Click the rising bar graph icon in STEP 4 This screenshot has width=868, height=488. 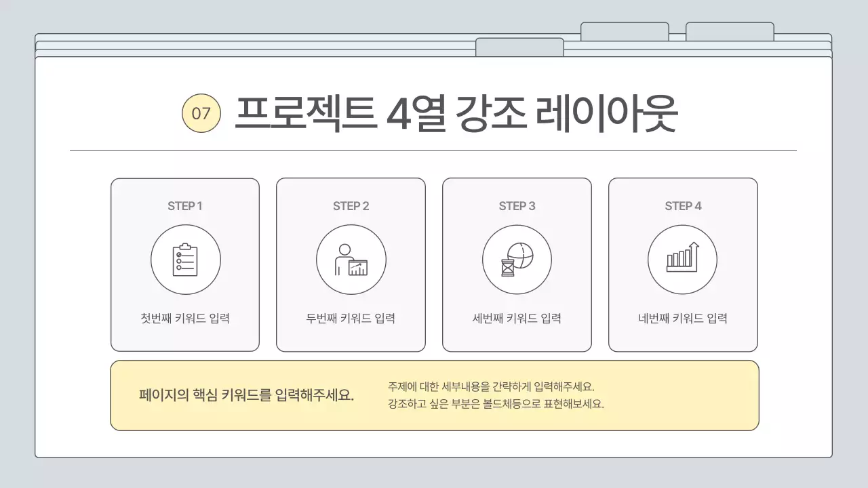pos(682,260)
